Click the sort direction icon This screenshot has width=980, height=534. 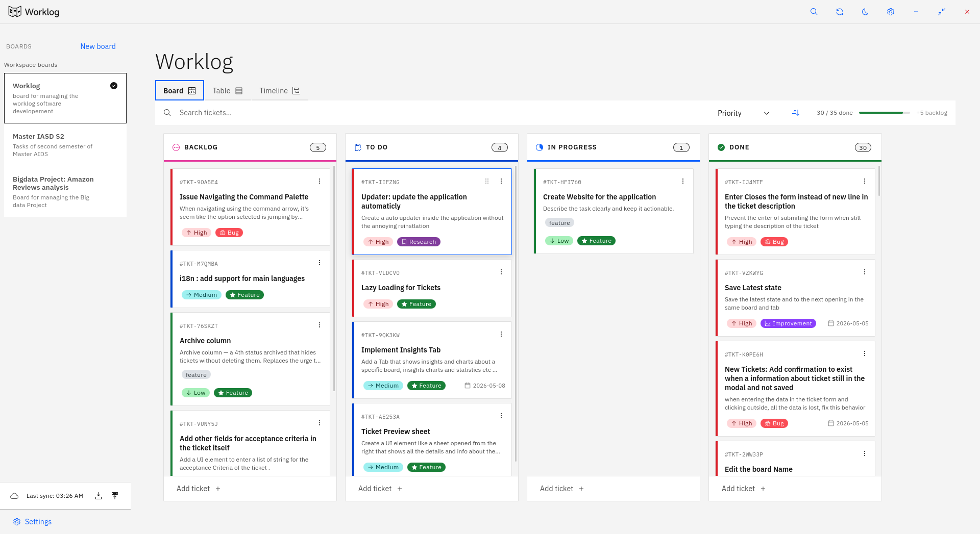pos(796,113)
